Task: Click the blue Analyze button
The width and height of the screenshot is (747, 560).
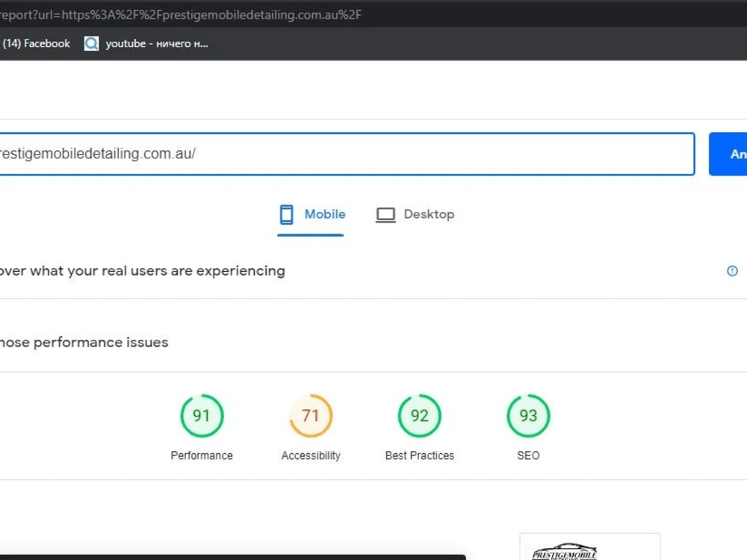Action: (x=728, y=154)
